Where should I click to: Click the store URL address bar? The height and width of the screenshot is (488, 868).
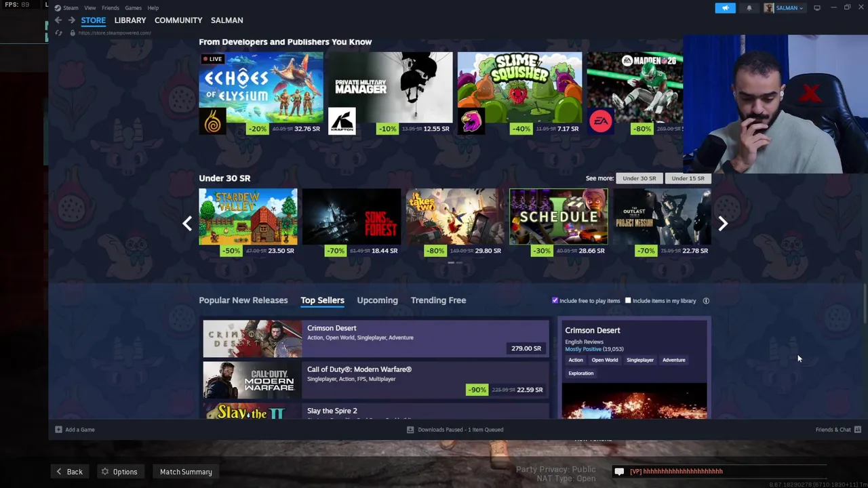coord(115,33)
